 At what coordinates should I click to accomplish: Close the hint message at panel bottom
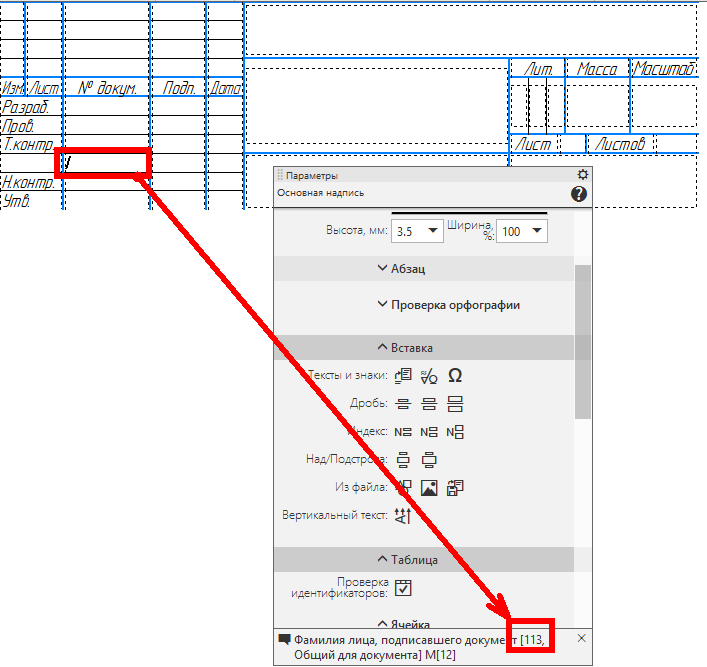(582, 638)
